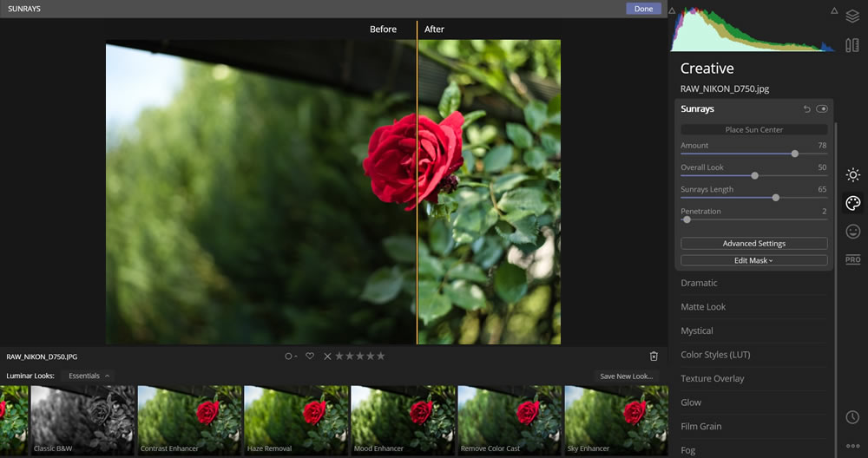Screen dimensions: 868x458
Task: Select the Creative palette icon
Action: (852, 203)
